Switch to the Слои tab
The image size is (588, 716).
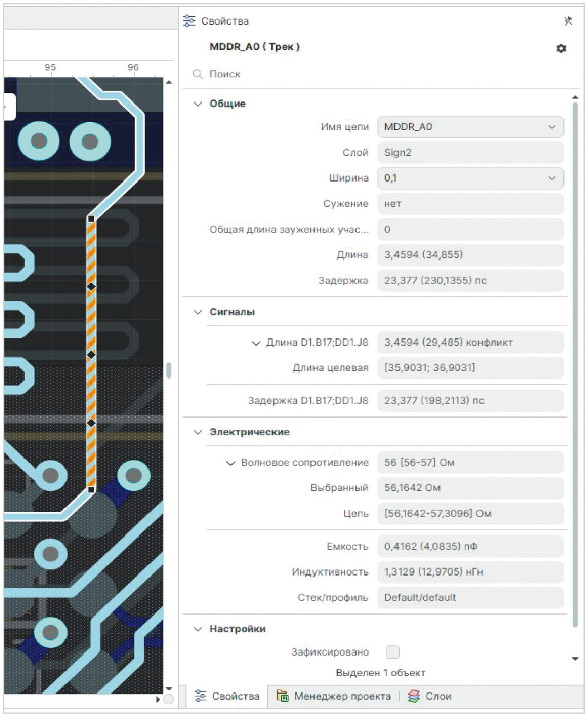pyautogui.click(x=438, y=696)
